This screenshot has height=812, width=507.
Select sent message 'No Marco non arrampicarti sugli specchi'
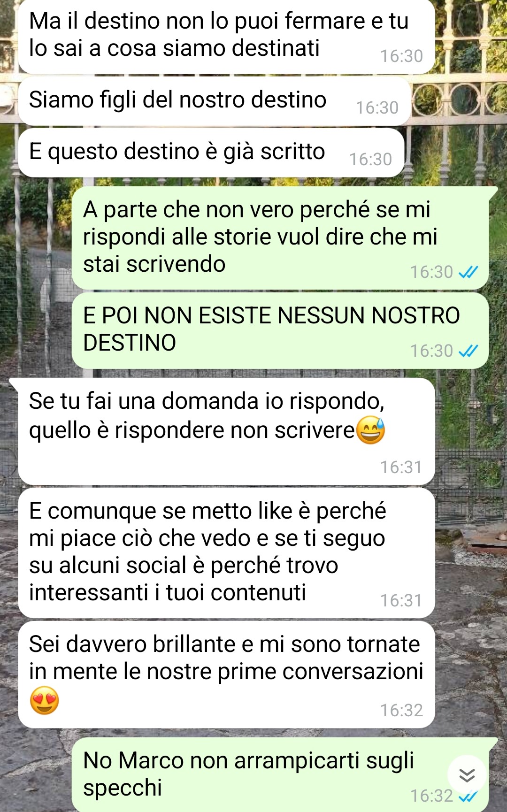click(280, 774)
